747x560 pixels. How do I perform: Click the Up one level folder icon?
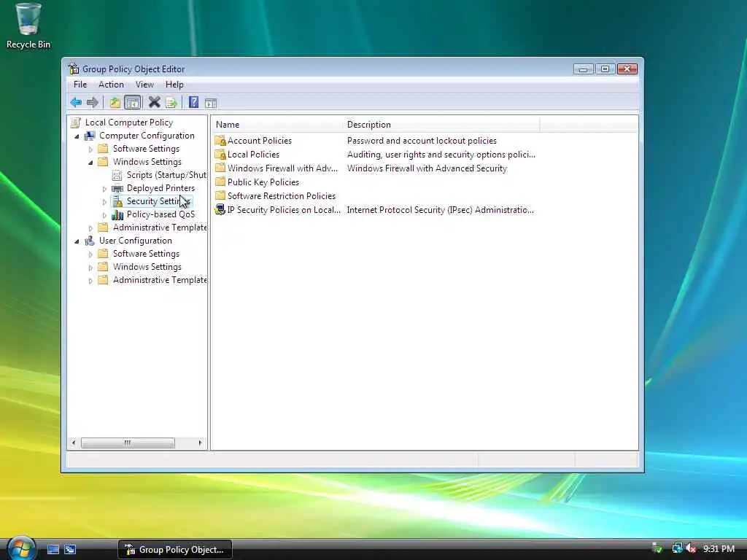115,102
